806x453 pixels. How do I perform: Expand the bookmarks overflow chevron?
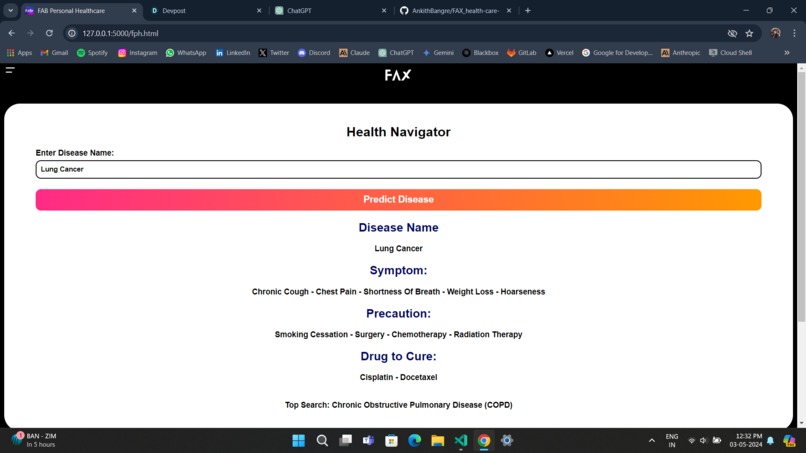[786, 52]
